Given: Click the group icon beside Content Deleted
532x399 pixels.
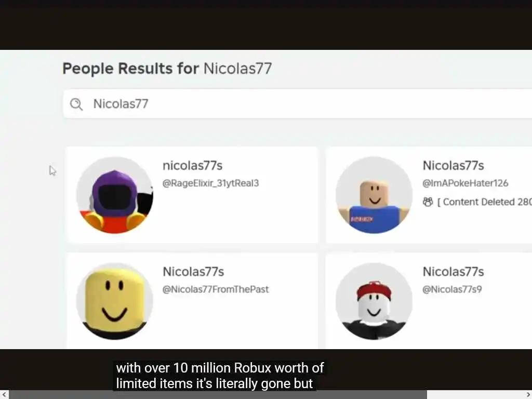Looking at the screenshot, I should (x=428, y=202).
